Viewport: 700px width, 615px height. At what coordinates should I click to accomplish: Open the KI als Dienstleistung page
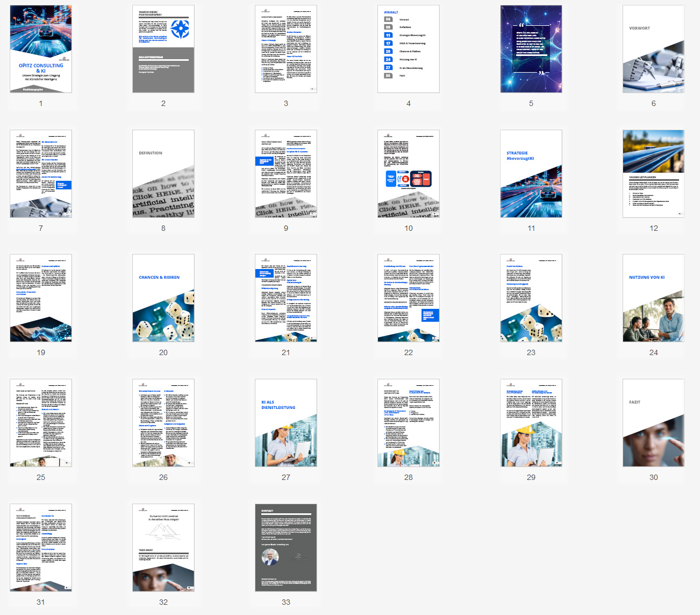coord(286,423)
